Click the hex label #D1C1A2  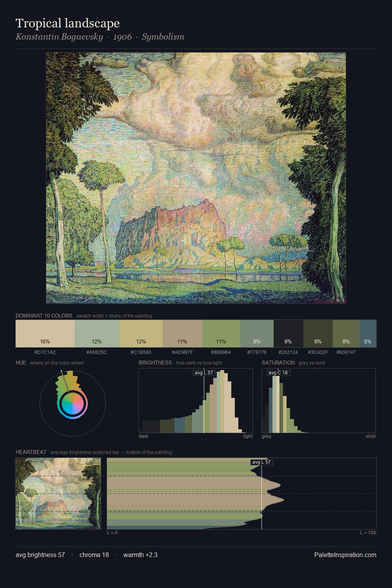[45, 352]
